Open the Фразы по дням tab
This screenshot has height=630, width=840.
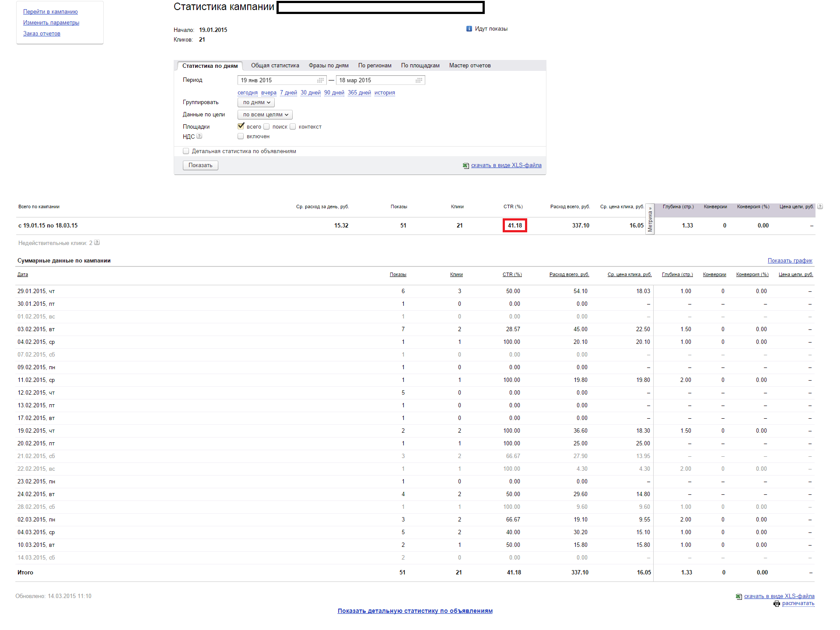pos(329,66)
